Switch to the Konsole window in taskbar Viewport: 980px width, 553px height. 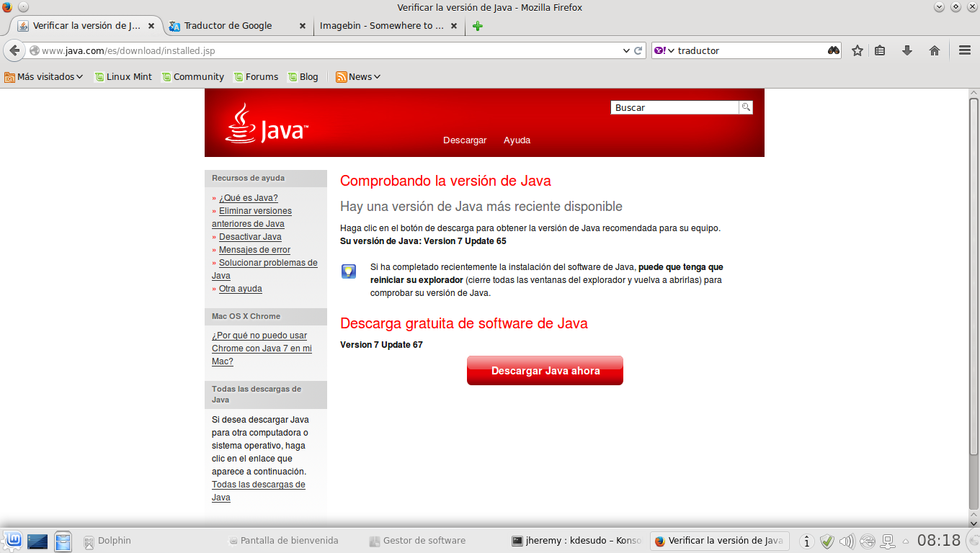(x=575, y=541)
